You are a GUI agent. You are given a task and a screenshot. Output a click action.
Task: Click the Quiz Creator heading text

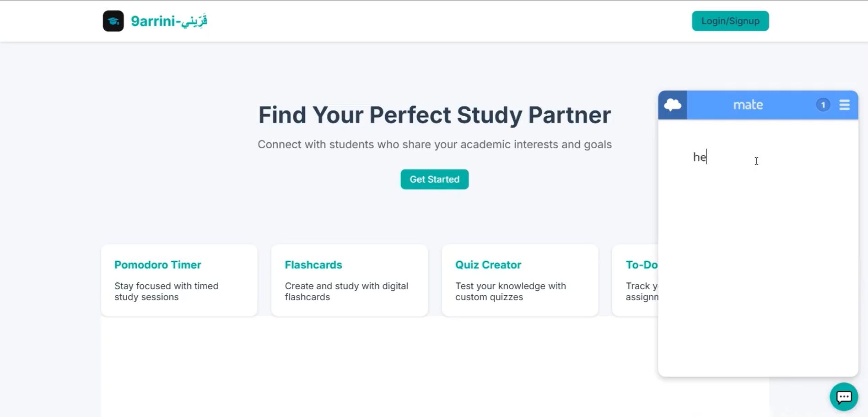[488, 265]
